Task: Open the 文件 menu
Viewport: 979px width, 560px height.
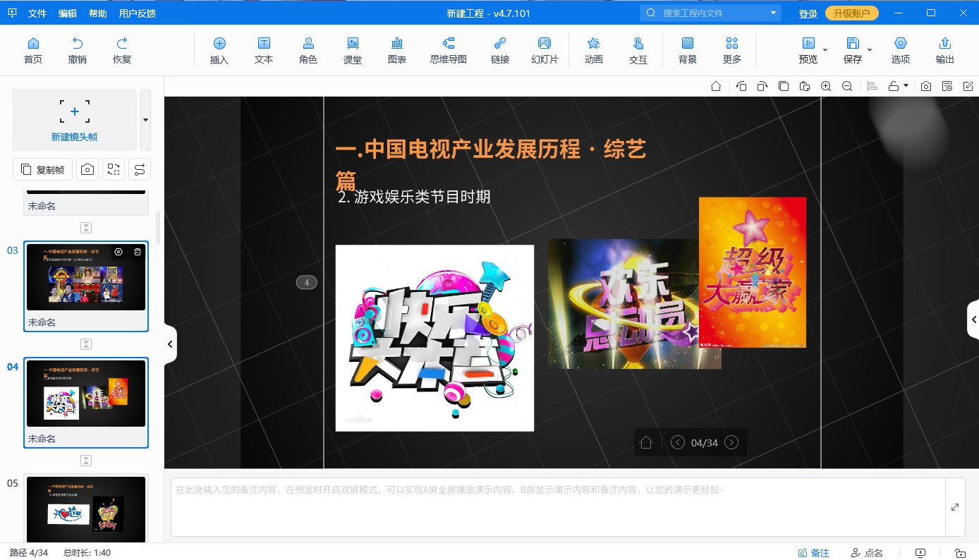Action: [37, 13]
